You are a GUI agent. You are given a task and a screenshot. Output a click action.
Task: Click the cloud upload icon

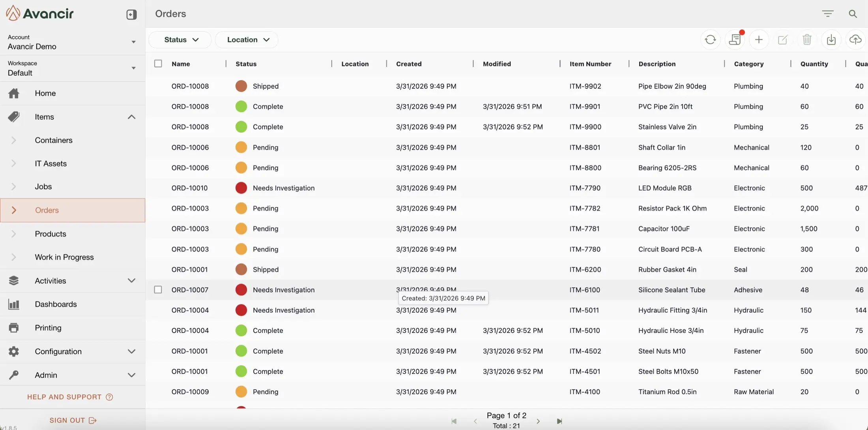click(855, 39)
